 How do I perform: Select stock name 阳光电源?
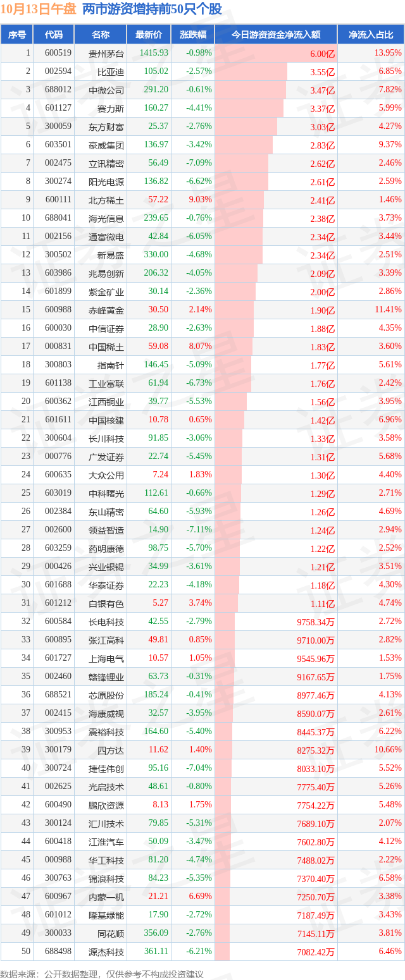pos(106,181)
